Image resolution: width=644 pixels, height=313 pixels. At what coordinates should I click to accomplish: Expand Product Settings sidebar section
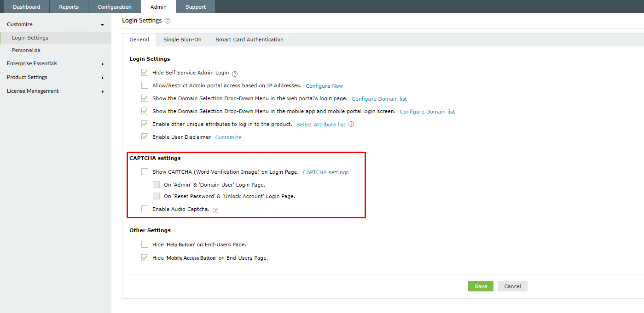[102, 78]
